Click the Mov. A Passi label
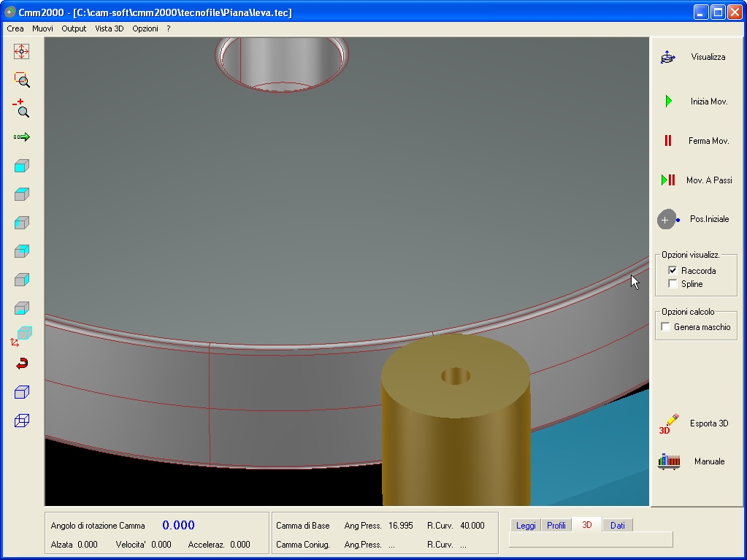Screen dimensions: 747x560 pos(709,180)
